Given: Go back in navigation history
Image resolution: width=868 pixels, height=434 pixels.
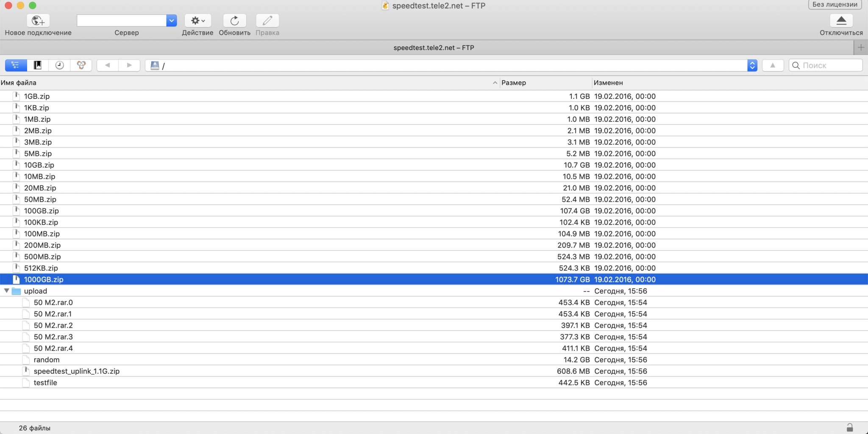Looking at the screenshot, I should (108, 65).
